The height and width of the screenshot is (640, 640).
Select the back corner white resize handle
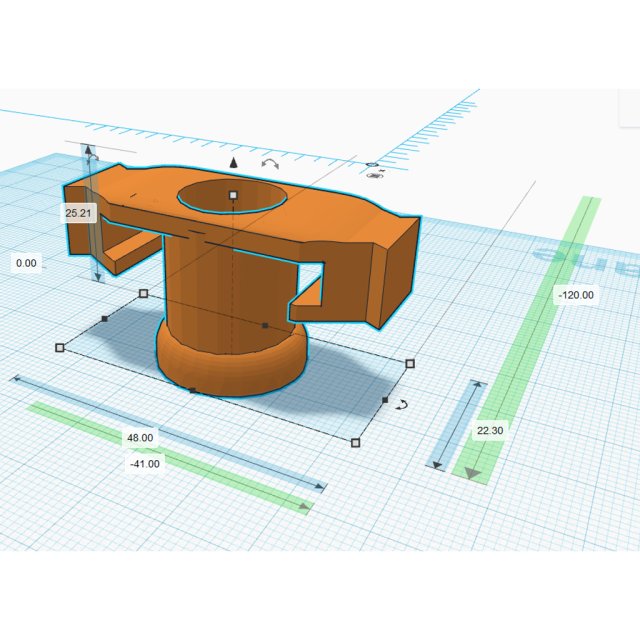click(x=143, y=293)
